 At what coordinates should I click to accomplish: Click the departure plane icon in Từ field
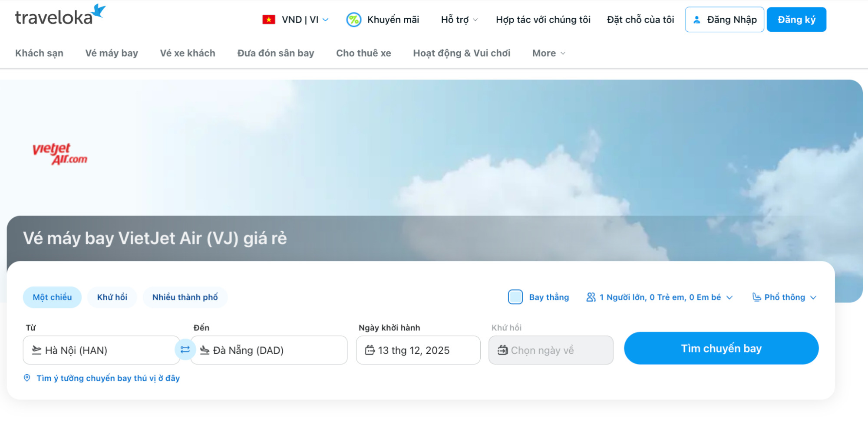36,350
